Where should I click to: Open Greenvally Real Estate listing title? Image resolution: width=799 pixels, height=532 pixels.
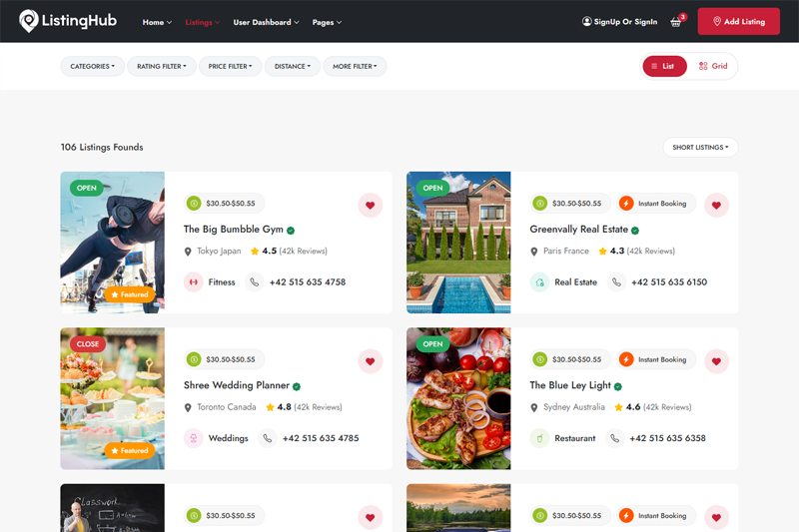pyautogui.click(x=579, y=230)
